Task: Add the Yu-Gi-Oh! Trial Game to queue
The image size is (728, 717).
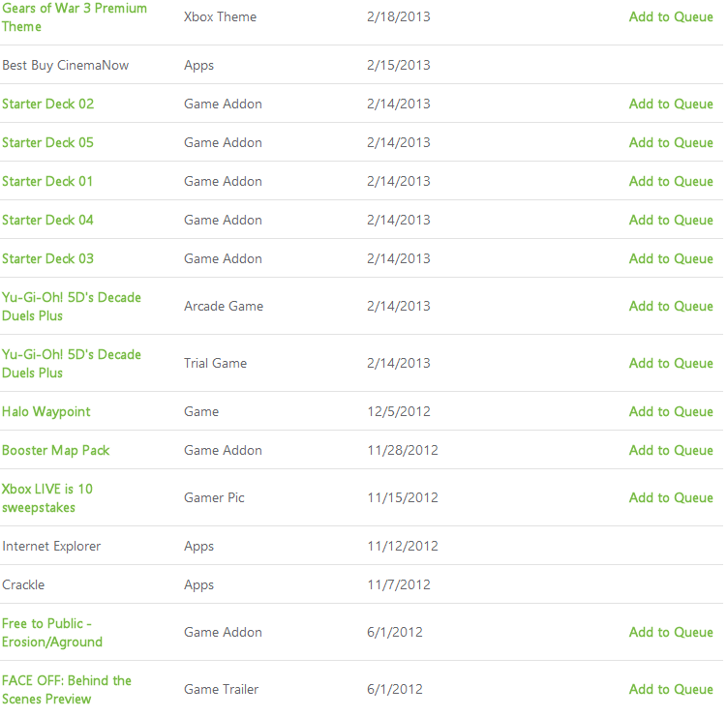Action: [671, 363]
